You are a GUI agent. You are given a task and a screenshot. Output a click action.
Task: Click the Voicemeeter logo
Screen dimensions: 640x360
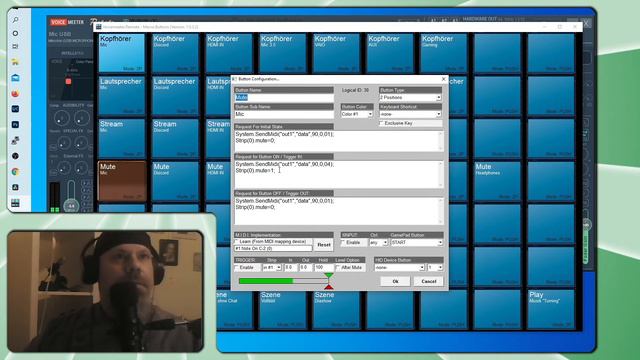coord(67,22)
